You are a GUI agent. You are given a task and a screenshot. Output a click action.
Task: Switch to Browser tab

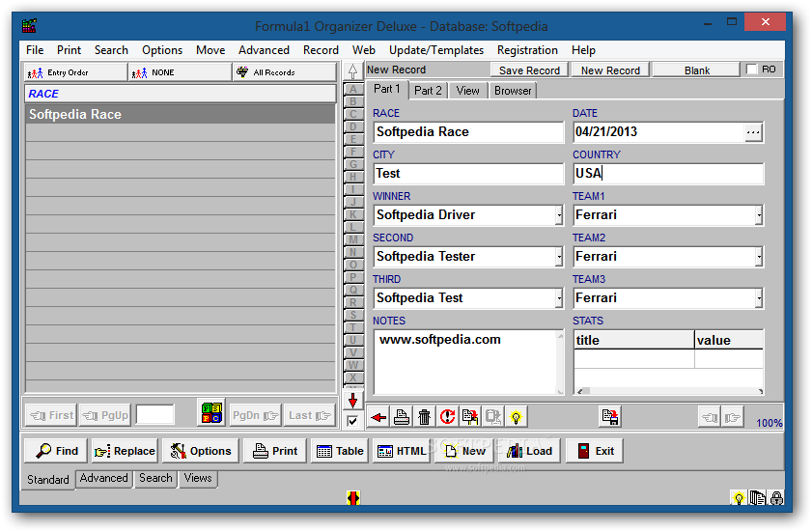(513, 91)
